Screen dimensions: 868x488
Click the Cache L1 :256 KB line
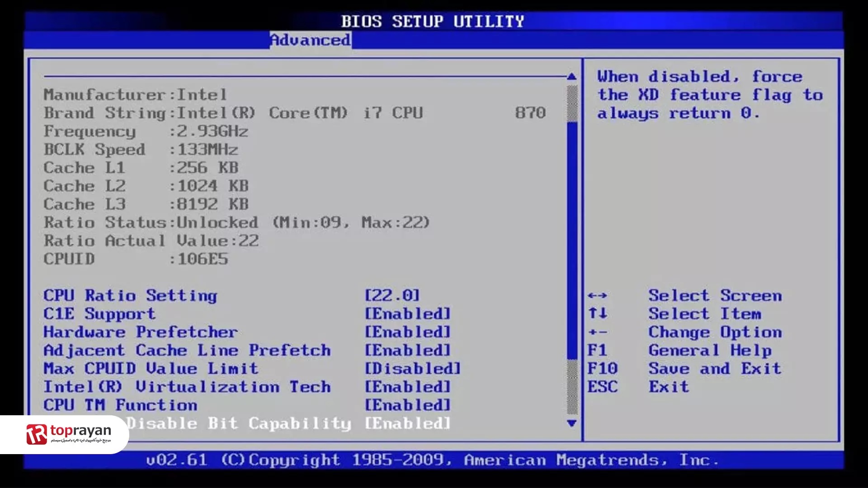[x=141, y=168]
